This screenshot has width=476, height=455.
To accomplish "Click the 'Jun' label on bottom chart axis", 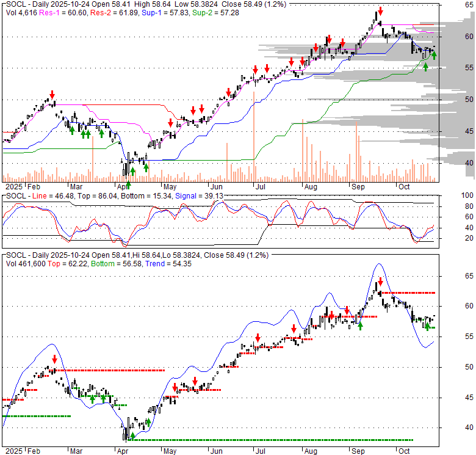I will 217,451.
